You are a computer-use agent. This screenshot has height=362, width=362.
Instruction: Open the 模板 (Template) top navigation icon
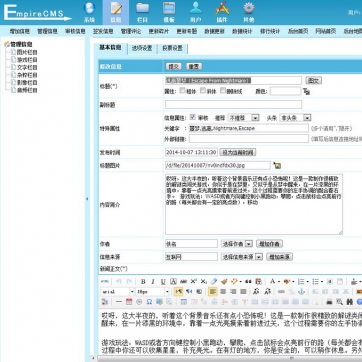point(169,12)
